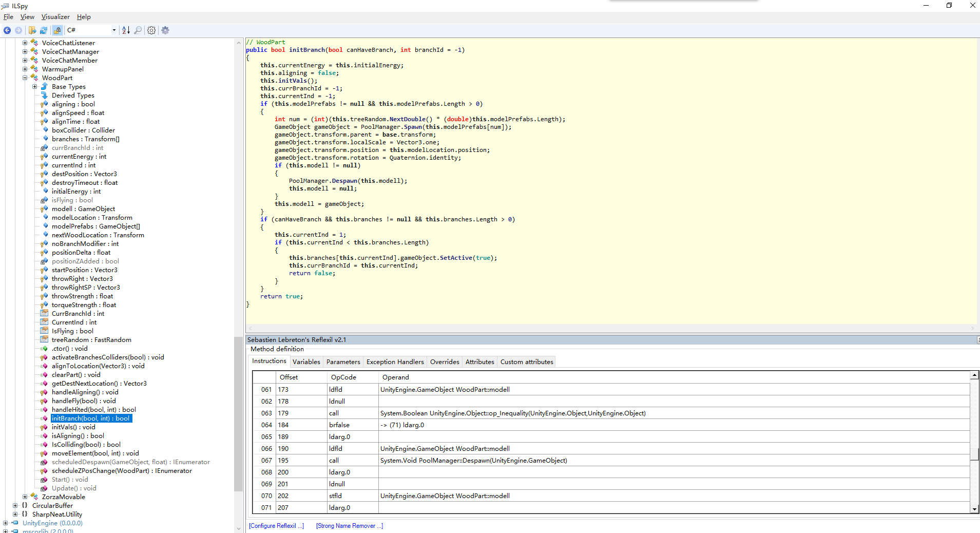Click the field icon beside boxCollider
The height and width of the screenshot is (533, 980).
[x=45, y=130]
